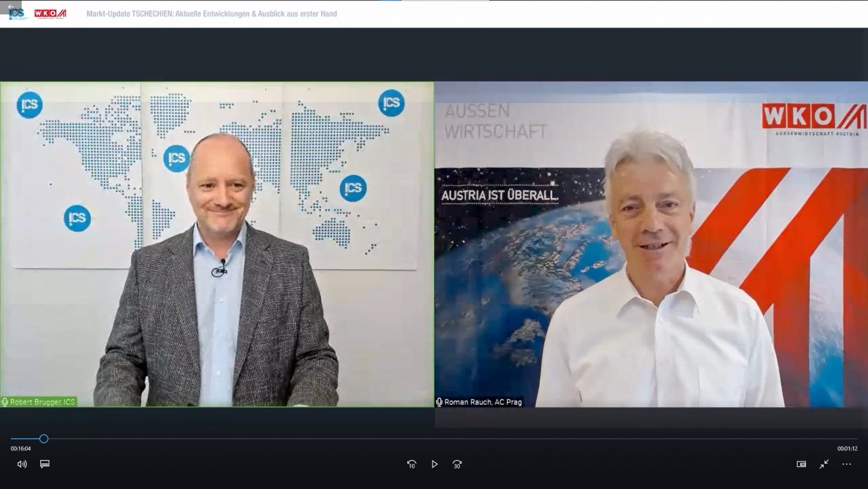The width and height of the screenshot is (868, 489).
Task: Open the more options ellipsis menu
Action: pos(846,464)
